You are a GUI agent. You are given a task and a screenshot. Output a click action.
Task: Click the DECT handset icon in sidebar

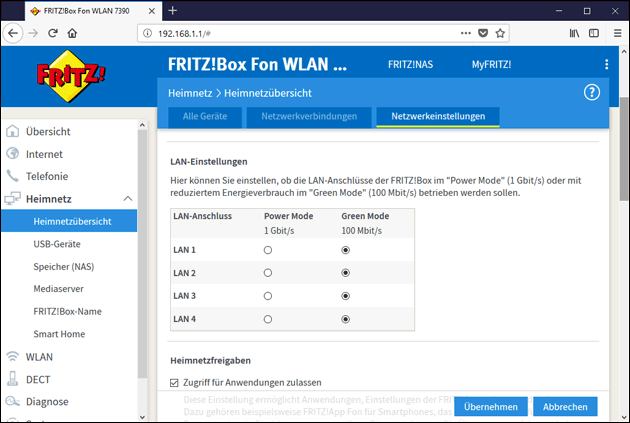(x=12, y=379)
